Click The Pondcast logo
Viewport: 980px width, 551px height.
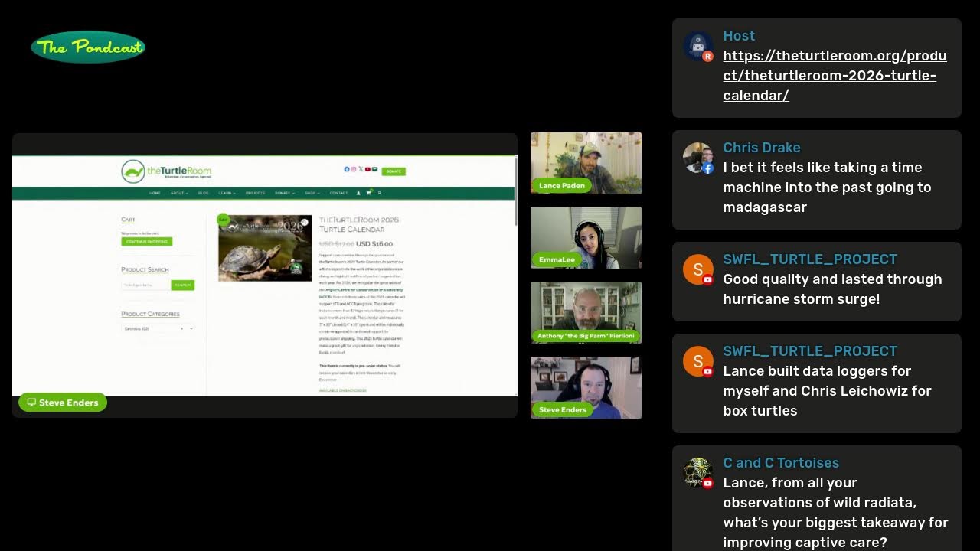point(88,47)
